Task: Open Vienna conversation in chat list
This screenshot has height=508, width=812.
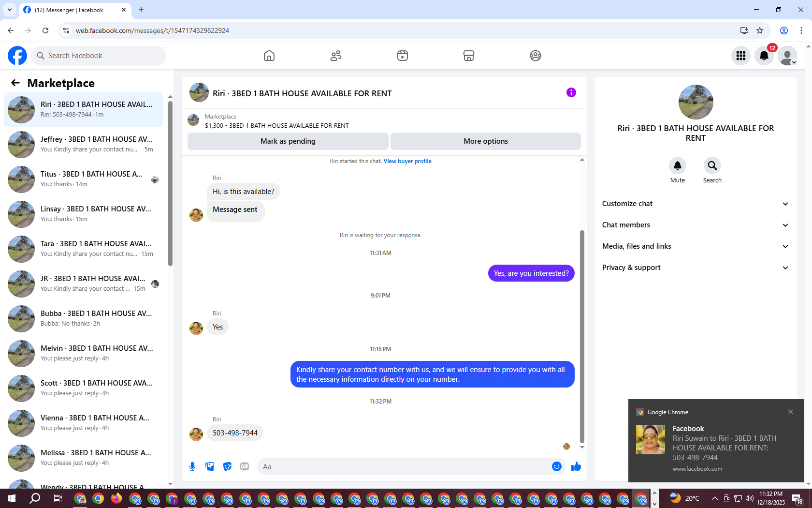Action: (x=83, y=423)
